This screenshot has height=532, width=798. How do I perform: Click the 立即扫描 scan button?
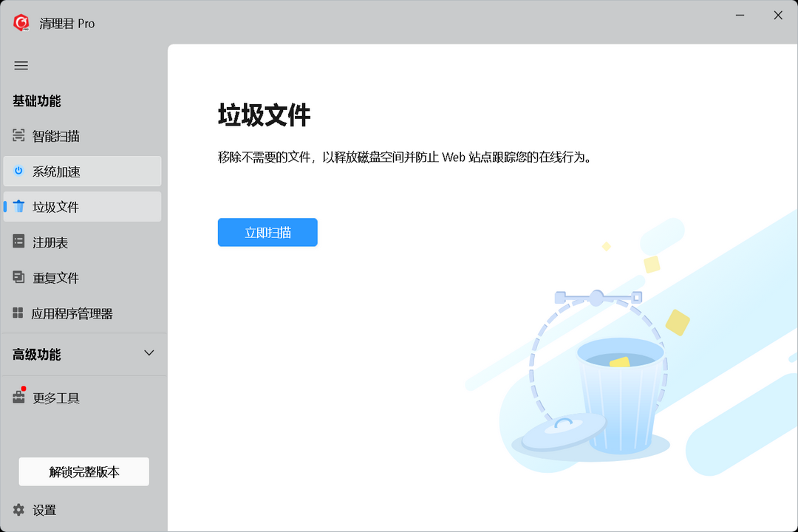pyautogui.click(x=267, y=232)
